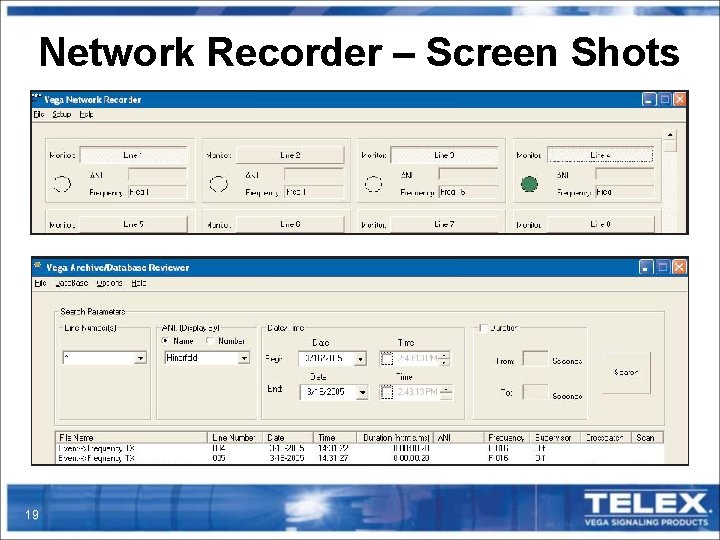Enable the Begin time checkbox
The height and width of the screenshot is (540, 720).
(387, 359)
